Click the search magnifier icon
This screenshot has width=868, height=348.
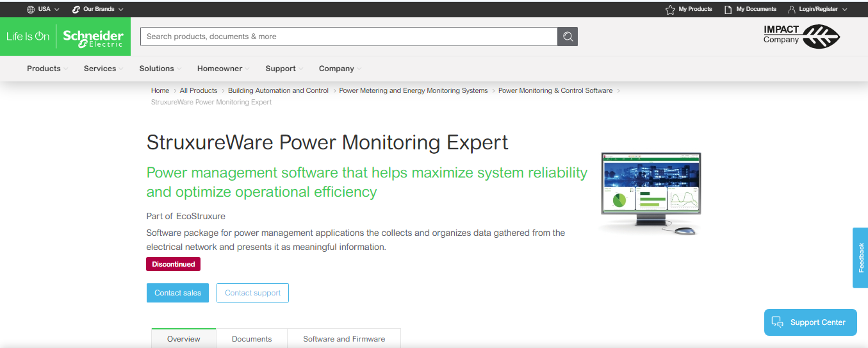coord(568,37)
